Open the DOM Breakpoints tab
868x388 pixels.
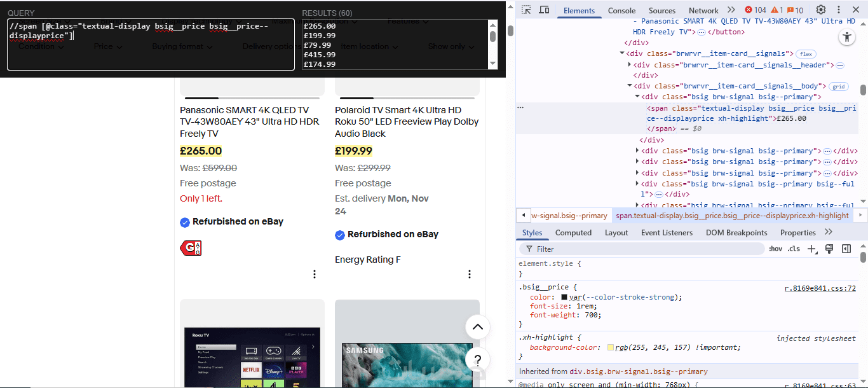(736, 232)
